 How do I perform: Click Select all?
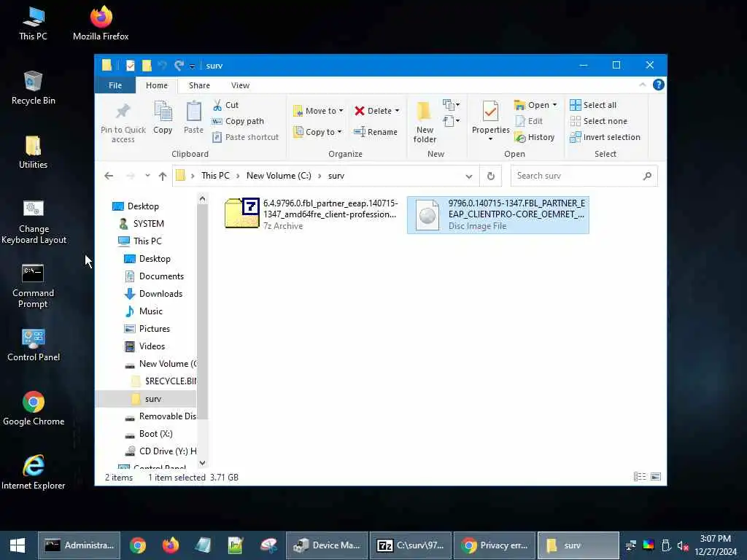click(593, 105)
